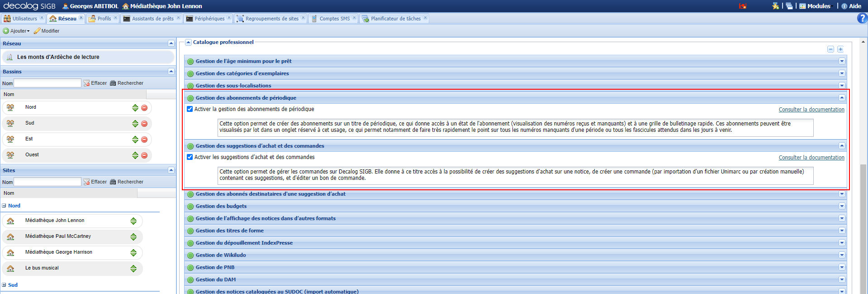Viewport: 868px width, 294px height.
Task: Click the red delete icon for Ouest
Action: tap(144, 155)
